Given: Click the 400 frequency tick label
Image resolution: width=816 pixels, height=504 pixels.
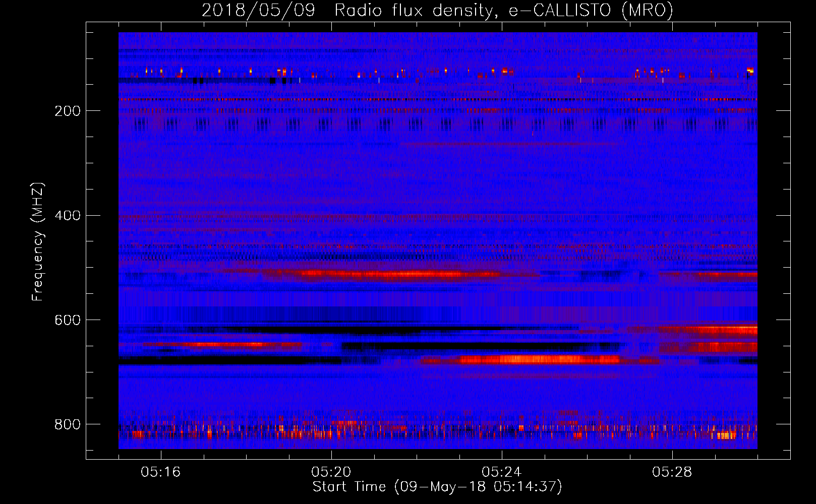Looking at the screenshot, I should pos(68,215).
